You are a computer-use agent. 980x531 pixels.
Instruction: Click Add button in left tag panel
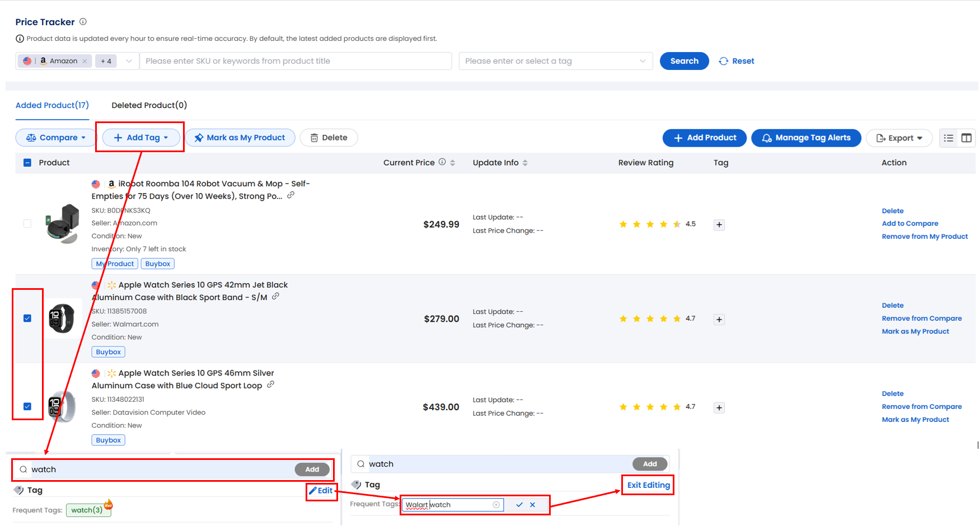(312, 469)
